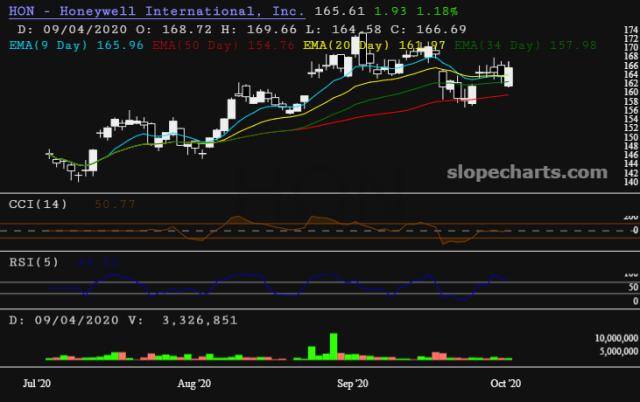Click the Aug '20 date axis label
This screenshot has height=402, width=640.
pos(194,383)
